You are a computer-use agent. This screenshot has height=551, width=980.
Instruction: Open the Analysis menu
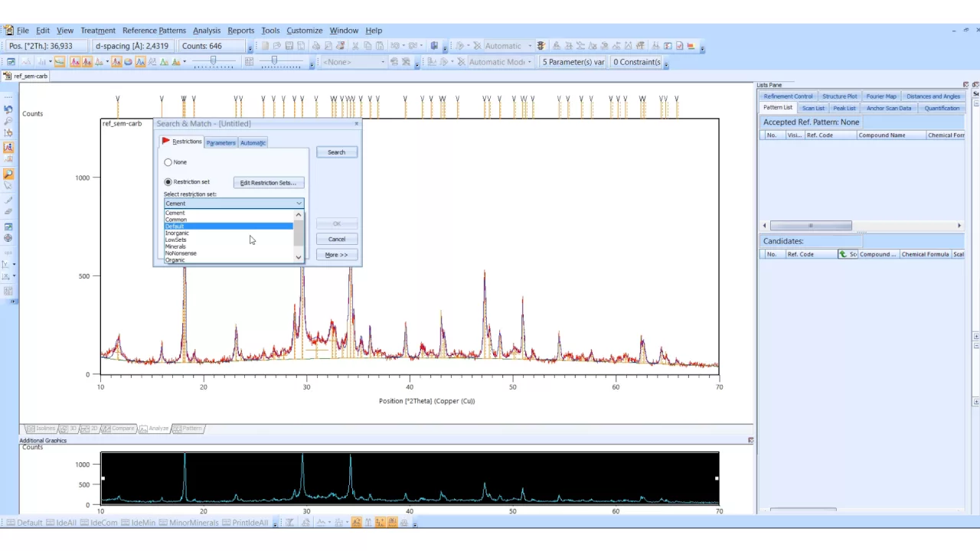click(207, 31)
